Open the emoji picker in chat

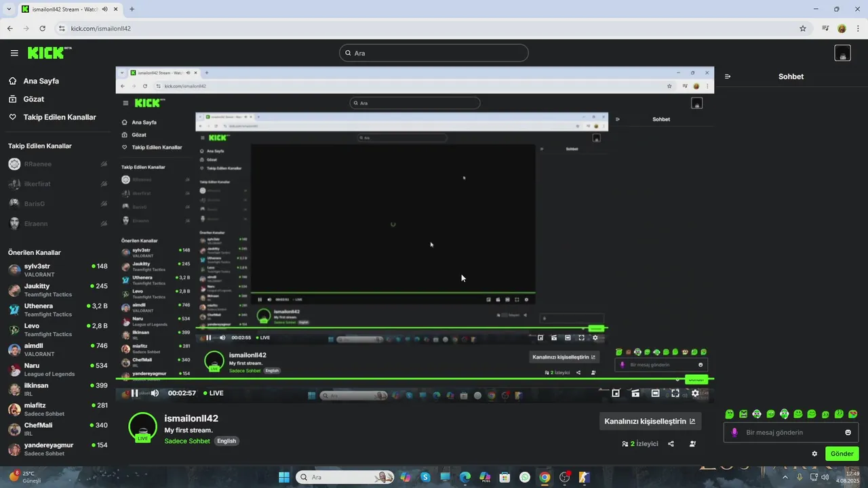[x=848, y=432]
